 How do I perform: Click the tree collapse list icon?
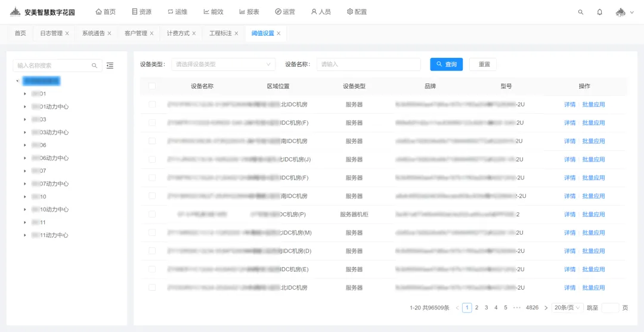[110, 66]
